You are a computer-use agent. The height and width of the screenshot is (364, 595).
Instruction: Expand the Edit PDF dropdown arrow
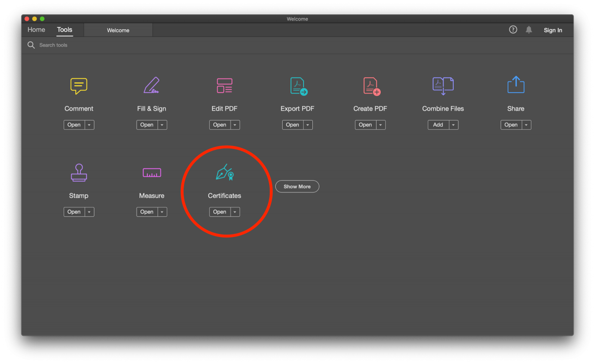[235, 125]
